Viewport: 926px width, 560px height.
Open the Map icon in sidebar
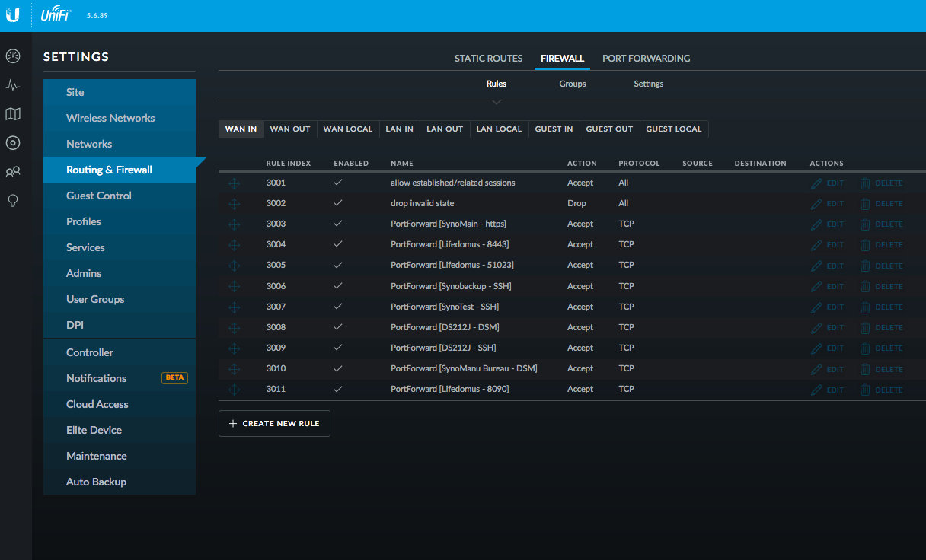tap(12, 114)
